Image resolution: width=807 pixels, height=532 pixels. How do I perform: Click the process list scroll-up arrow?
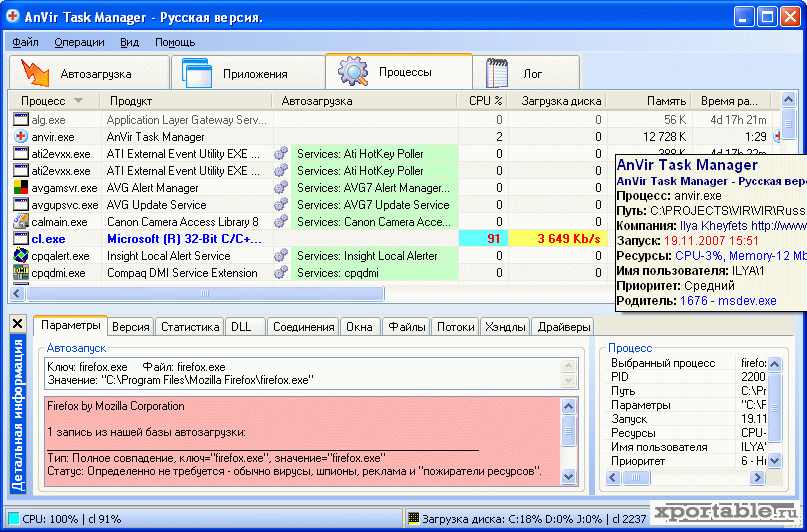coord(788,100)
